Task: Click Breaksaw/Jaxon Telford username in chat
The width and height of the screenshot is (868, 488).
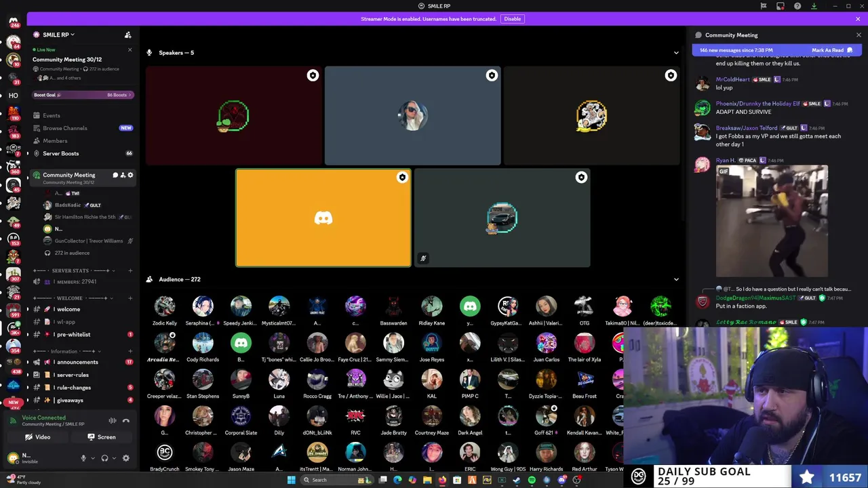Action: tap(747, 128)
